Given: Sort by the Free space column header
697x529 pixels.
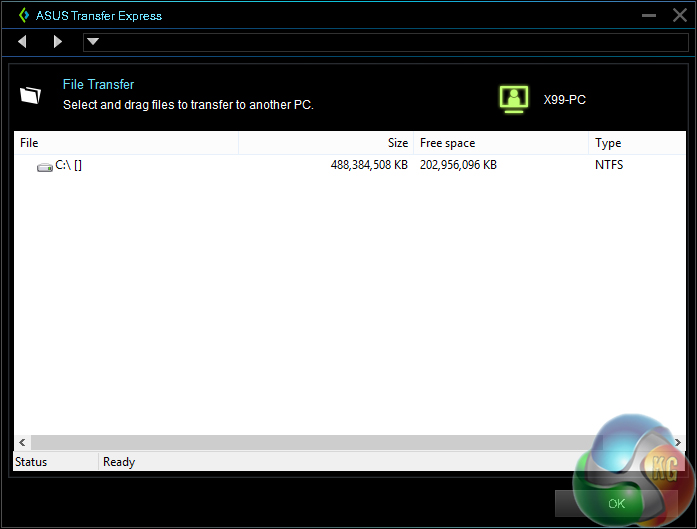Looking at the screenshot, I should click(x=501, y=143).
